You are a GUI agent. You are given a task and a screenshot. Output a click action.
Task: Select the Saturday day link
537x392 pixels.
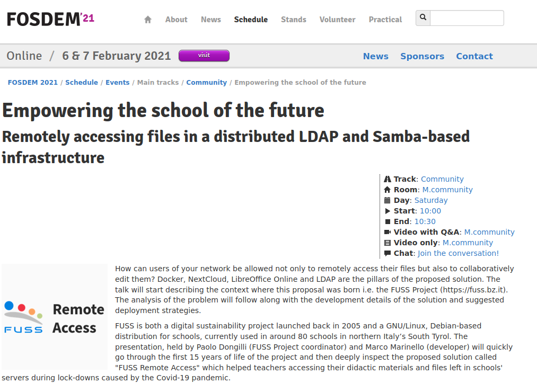pyautogui.click(x=430, y=200)
